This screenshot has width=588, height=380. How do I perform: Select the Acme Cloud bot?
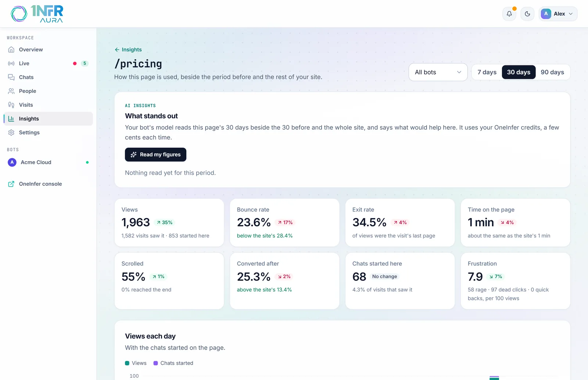(48, 162)
